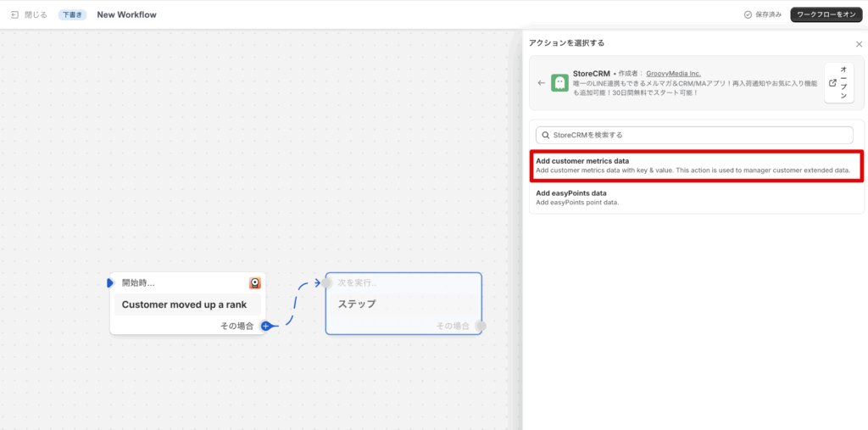Click the ステップ step placeholder node
Image resolution: width=868 pixels, height=430 pixels.
403,304
